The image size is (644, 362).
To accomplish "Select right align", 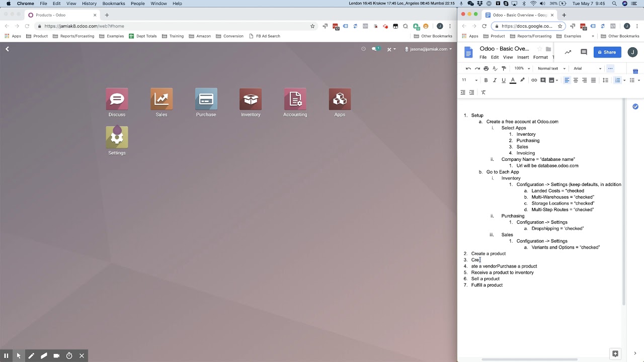I will tap(584, 80).
